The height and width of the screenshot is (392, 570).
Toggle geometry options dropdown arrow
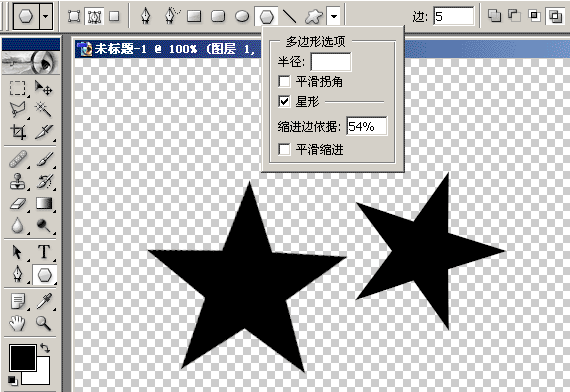(334, 16)
